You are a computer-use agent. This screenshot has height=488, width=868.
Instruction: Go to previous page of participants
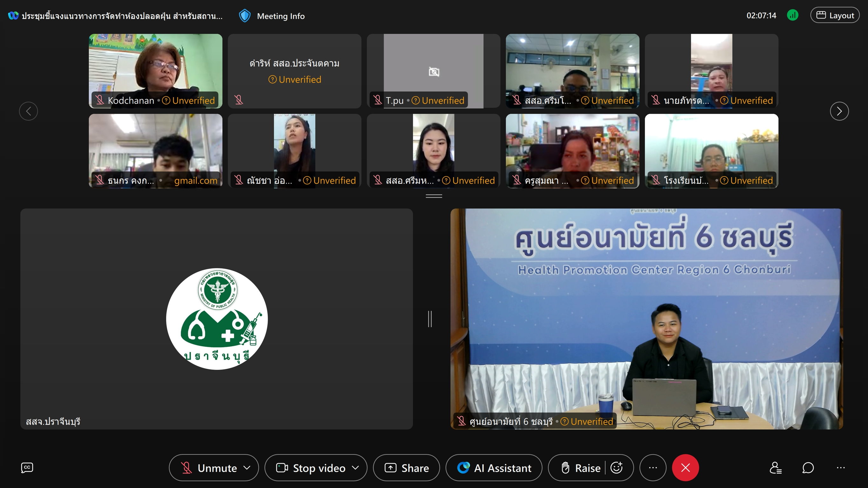(29, 111)
